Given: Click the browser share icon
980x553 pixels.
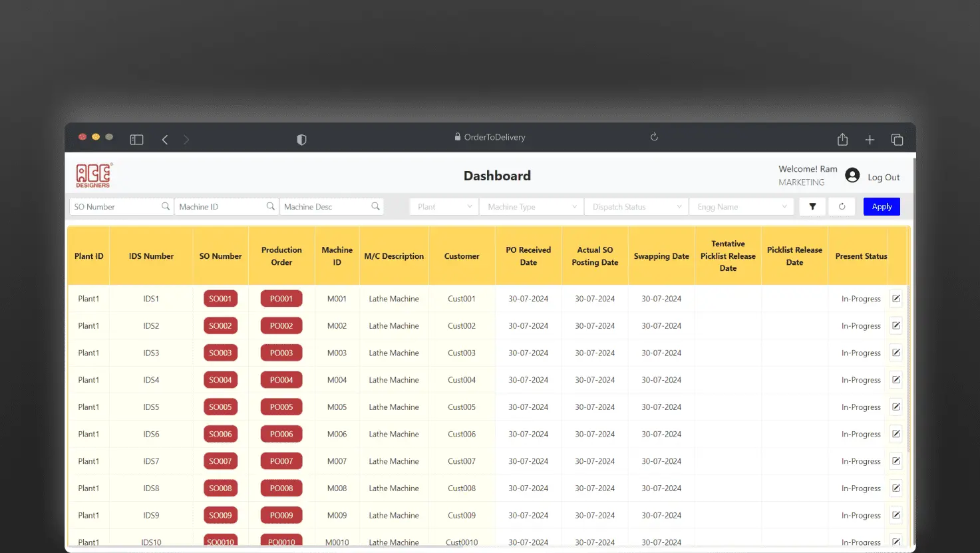Looking at the screenshot, I should click(842, 140).
